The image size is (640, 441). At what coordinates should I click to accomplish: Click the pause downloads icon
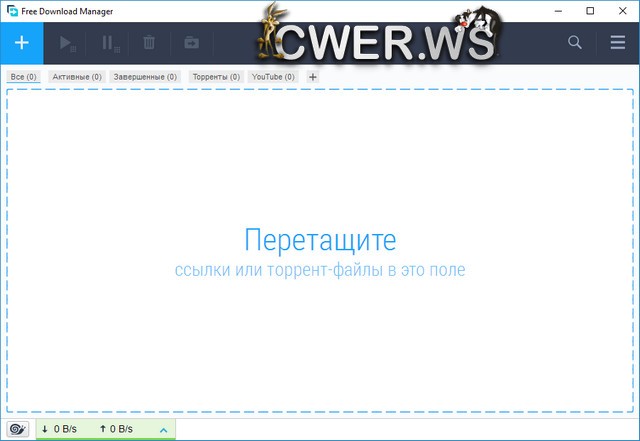[x=109, y=43]
